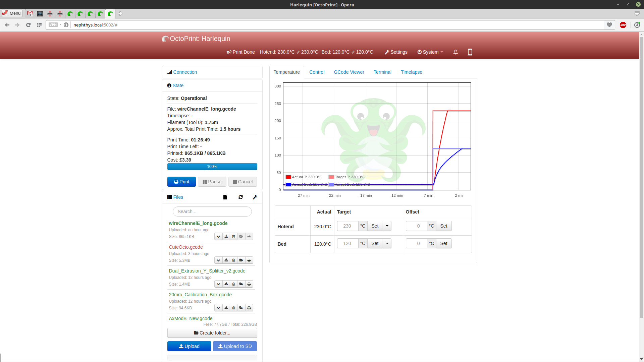The height and width of the screenshot is (362, 644).
Task: Switch to the Terminal tab
Action: tap(382, 72)
